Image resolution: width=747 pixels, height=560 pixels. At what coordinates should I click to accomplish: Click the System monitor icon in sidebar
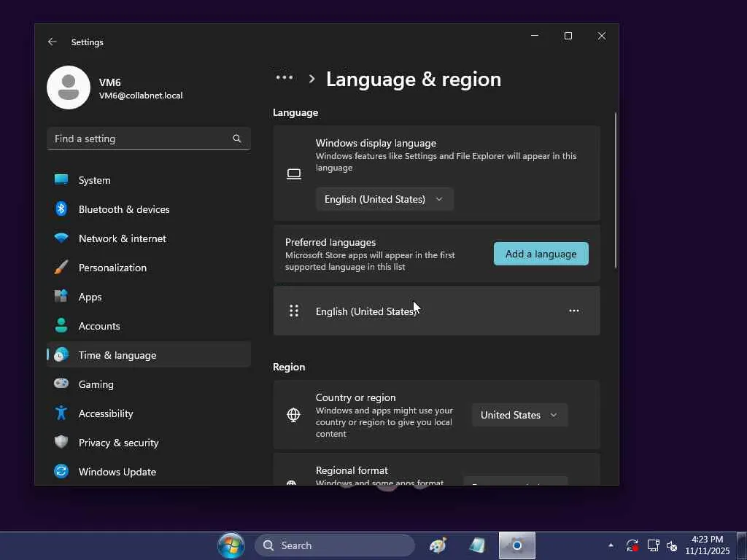tap(61, 179)
